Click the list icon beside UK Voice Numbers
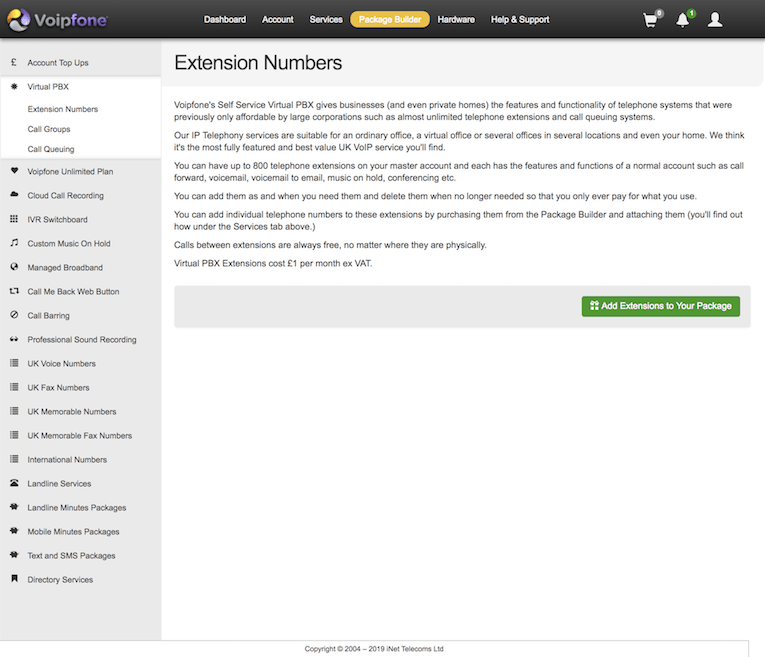This screenshot has width=765, height=657. pos(14,363)
